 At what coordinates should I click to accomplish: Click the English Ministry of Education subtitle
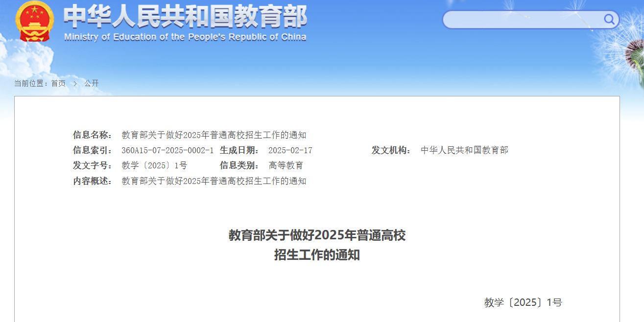coord(185,37)
